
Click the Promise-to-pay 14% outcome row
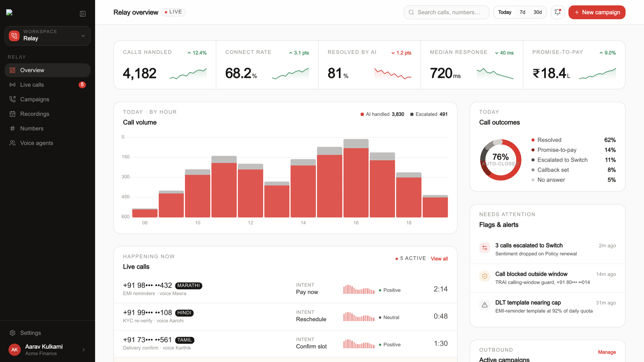[573, 150]
